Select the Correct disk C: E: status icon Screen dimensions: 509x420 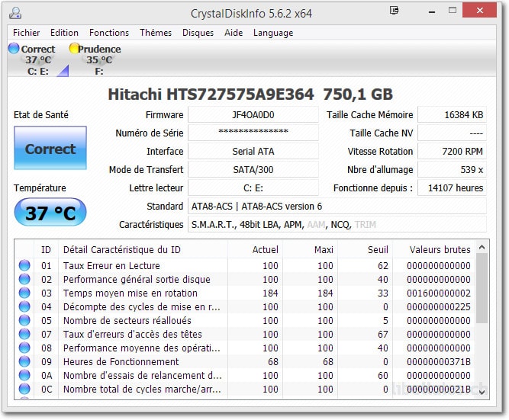click(14, 48)
